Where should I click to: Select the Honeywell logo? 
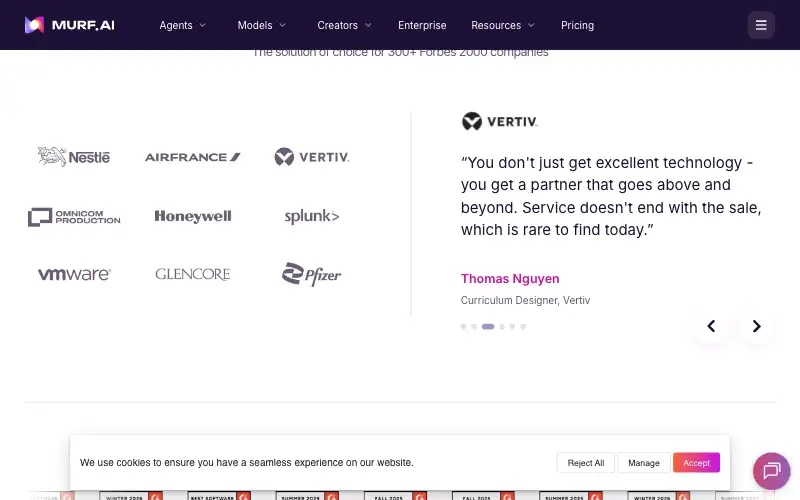193,216
